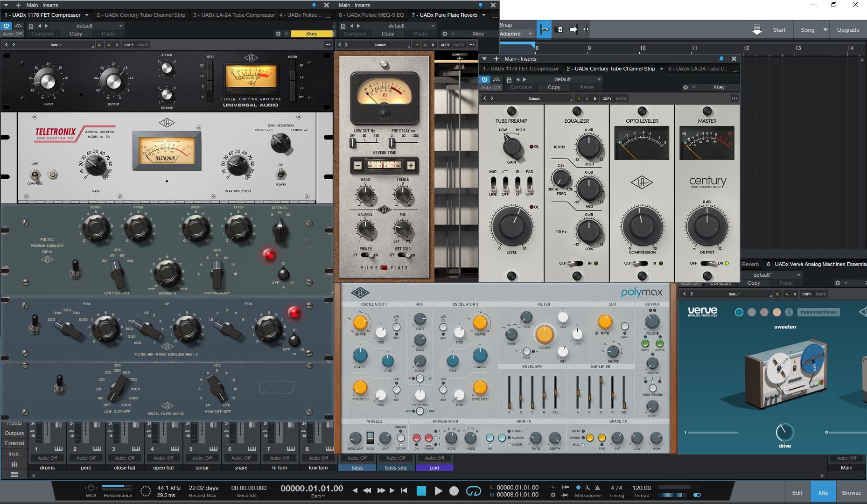Screen dimensions: 867x504
Task: Click bypass icon next to 1176 power button
Action: click(x=19, y=26)
